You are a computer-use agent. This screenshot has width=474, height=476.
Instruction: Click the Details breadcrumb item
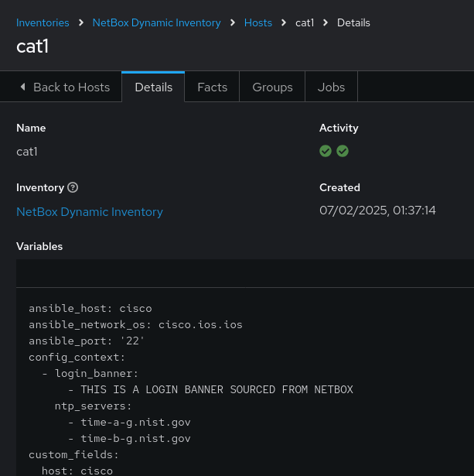coord(353,22)
